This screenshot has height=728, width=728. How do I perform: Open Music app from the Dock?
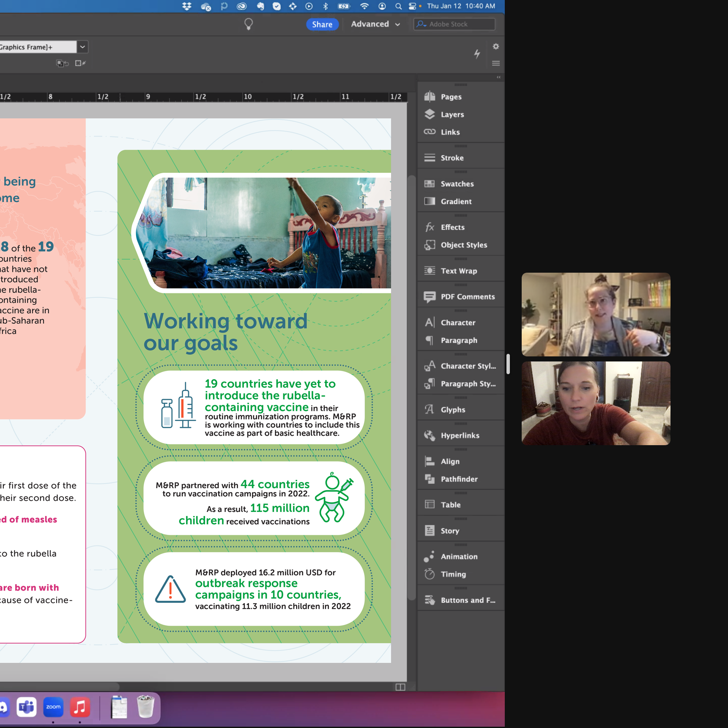[x=80, y=706]
